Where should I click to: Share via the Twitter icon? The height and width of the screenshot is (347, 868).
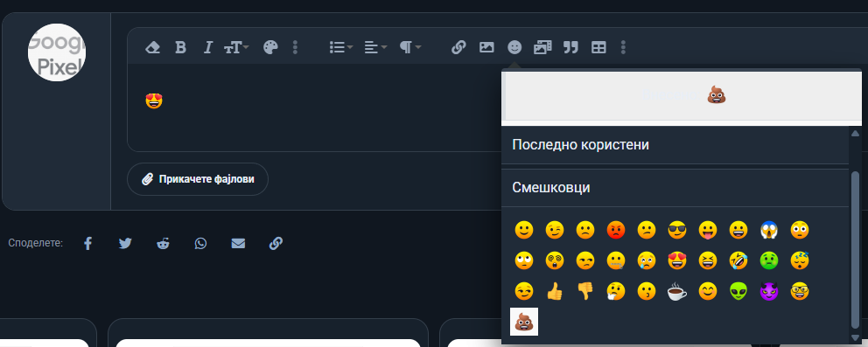pyautogui.click(x=125, y=243)
